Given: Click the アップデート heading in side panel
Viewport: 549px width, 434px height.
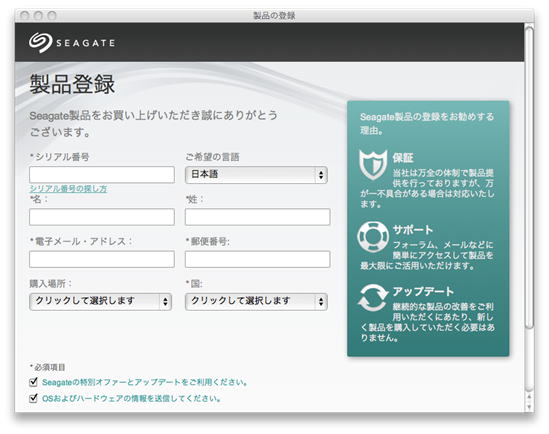Looking at the screenshot, I should coord(423,291).
